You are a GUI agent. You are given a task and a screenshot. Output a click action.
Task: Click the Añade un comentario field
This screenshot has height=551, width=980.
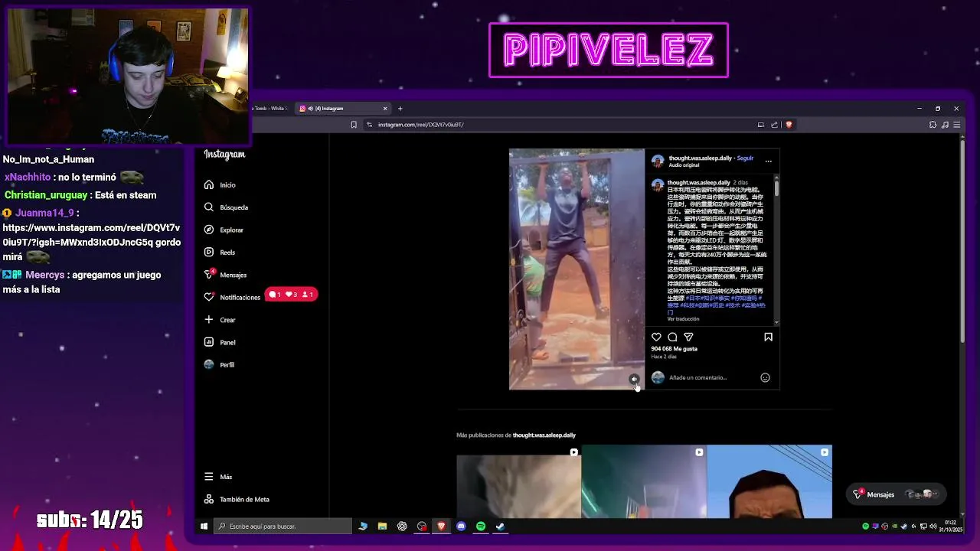click(x=711, y=377)
